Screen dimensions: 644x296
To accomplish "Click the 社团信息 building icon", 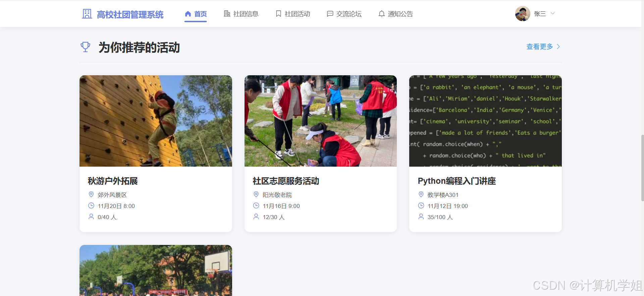I will coord(227,14).
